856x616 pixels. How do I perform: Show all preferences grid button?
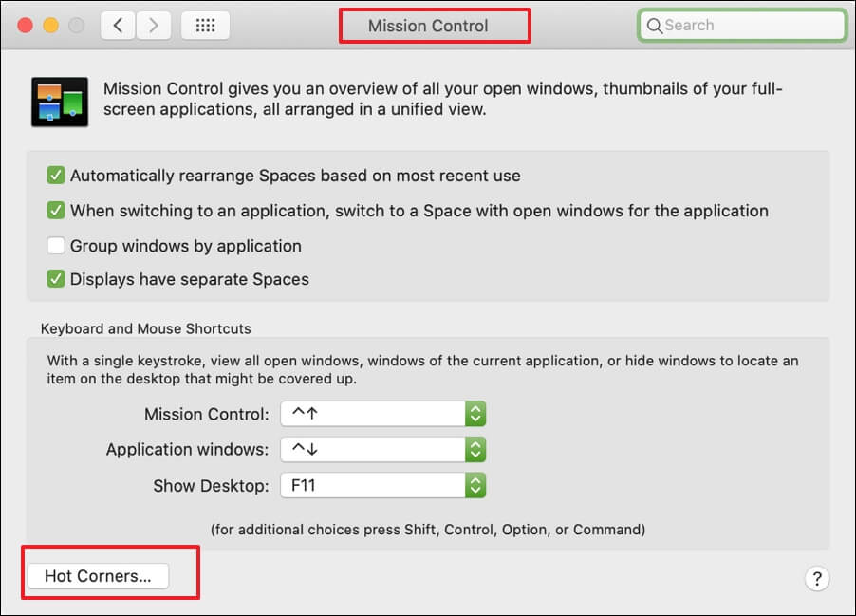(x=205, y=25)
